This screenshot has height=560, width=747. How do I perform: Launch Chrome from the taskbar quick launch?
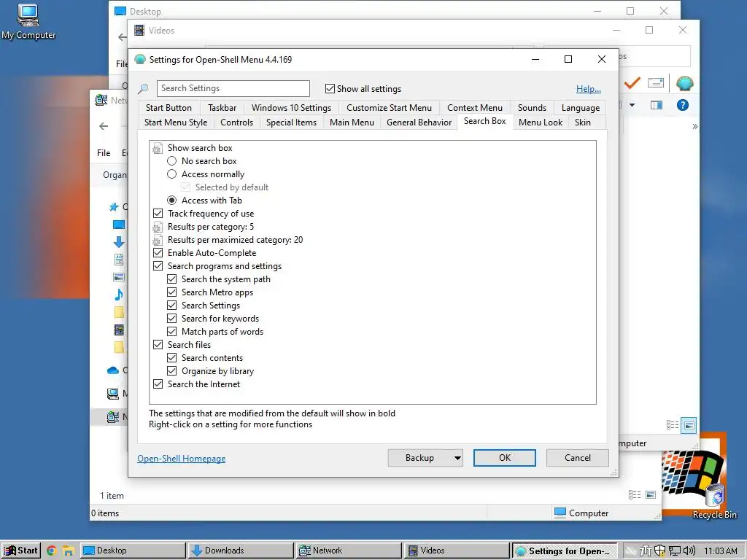52,551
